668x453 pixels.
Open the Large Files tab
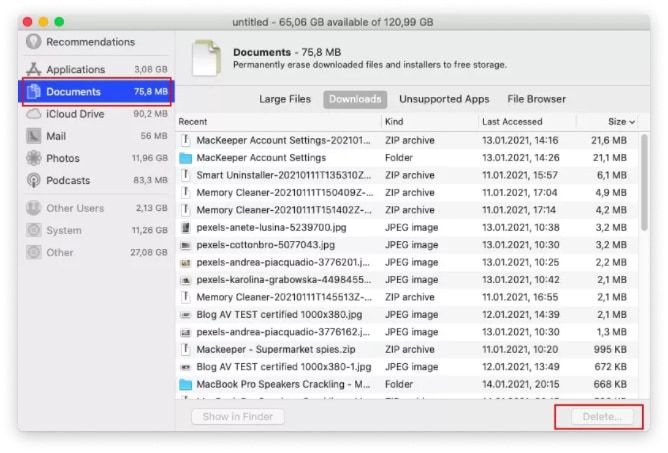[x=285, y=99]
